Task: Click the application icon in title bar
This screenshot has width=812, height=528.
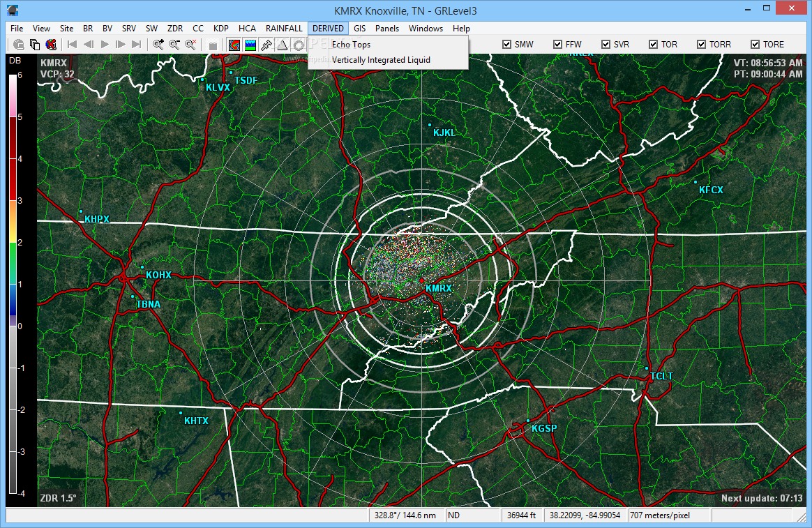Action: [x=13, y=10]
